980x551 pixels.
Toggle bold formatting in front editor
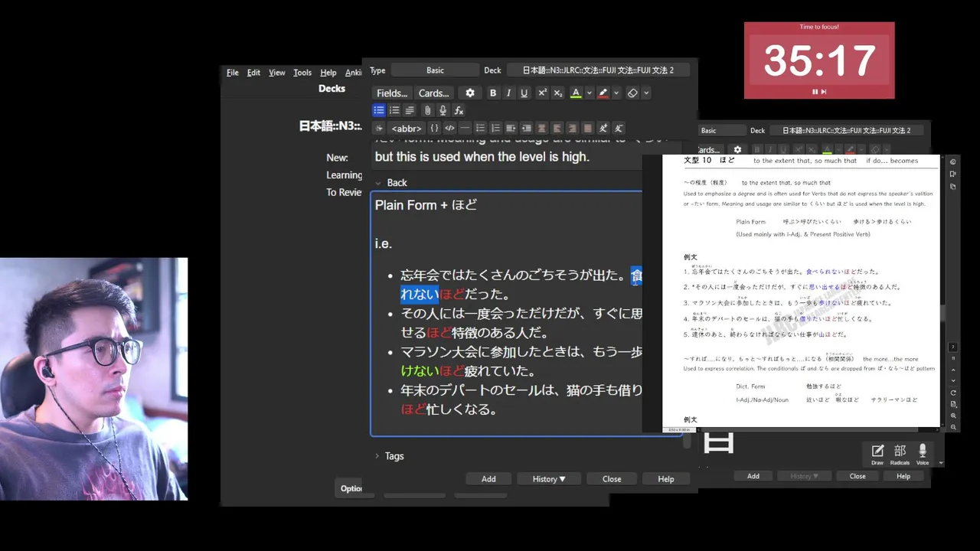coord(493,93)
